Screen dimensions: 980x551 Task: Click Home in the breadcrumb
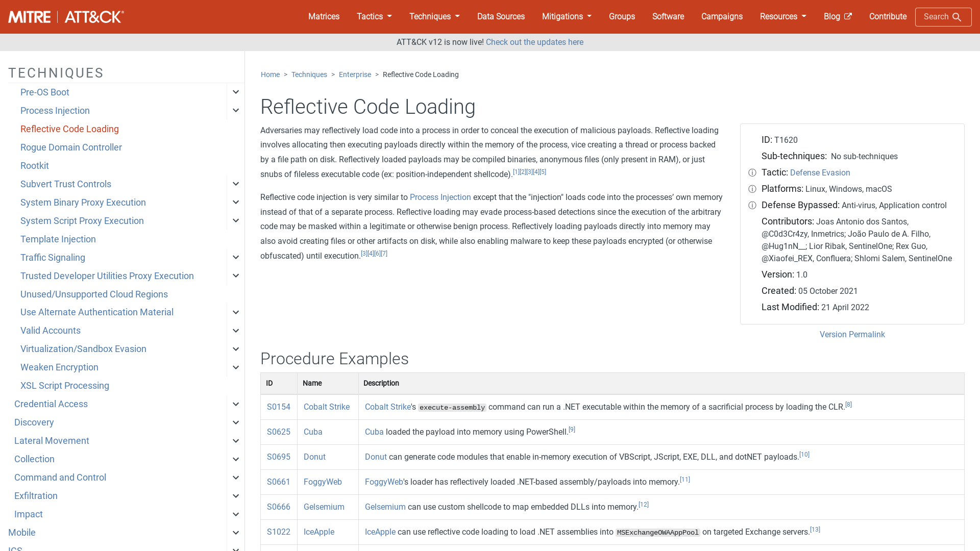point(270,74)
